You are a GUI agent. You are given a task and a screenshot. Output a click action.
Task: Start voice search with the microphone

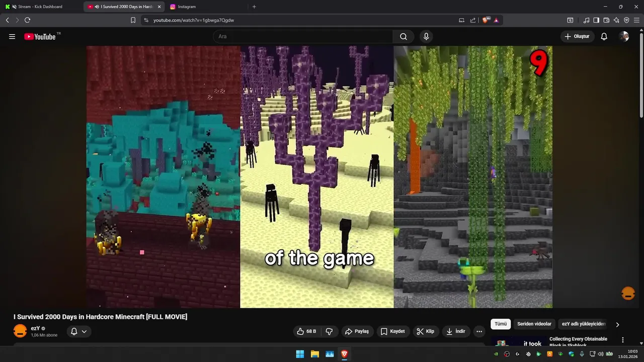point(426,37)
